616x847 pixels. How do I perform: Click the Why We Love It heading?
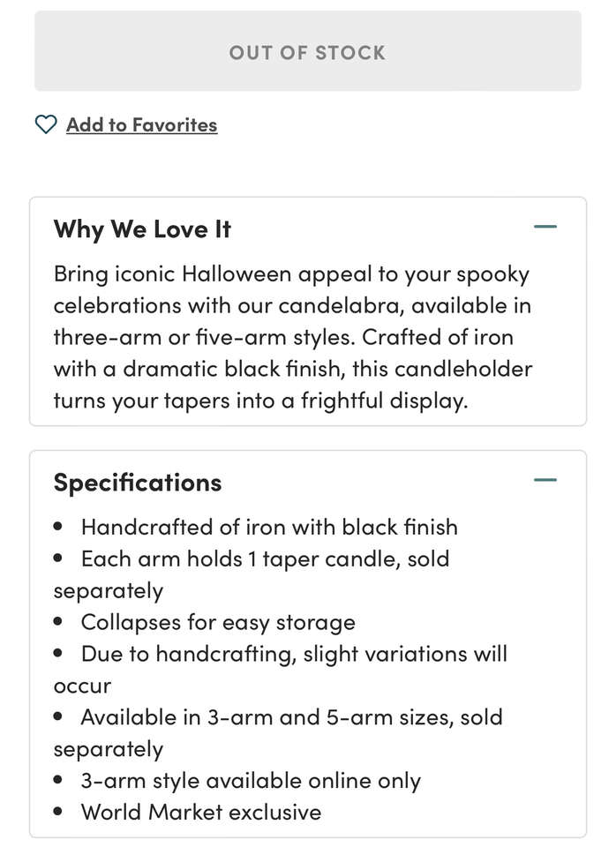click(142, 229)
